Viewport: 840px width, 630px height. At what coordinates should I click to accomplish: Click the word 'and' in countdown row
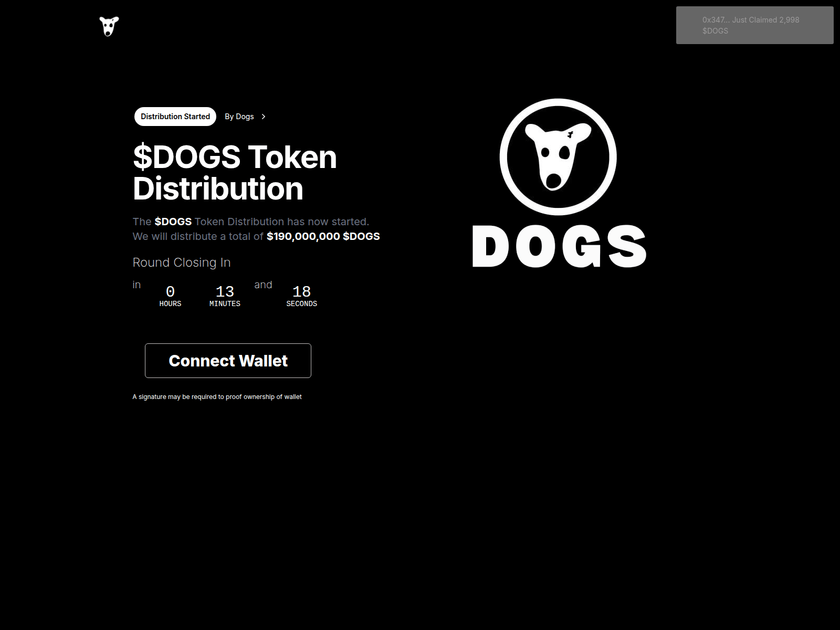263,285
